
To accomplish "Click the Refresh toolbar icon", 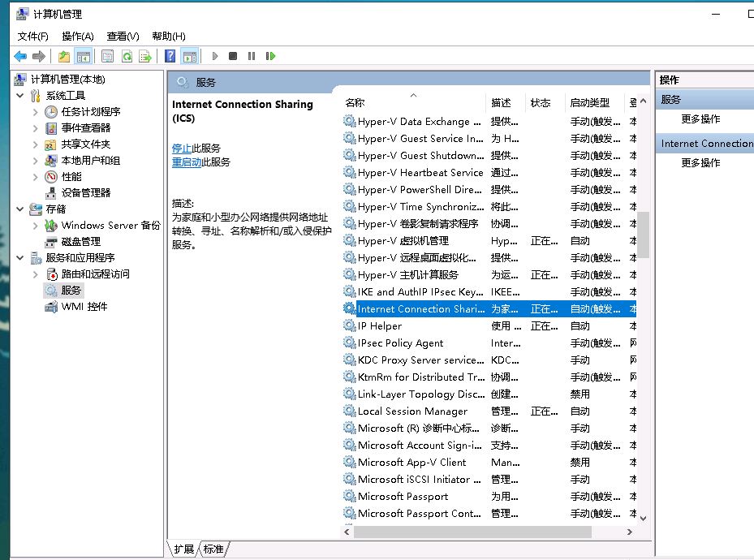I will pyautogui.click(x=127, y=56).
